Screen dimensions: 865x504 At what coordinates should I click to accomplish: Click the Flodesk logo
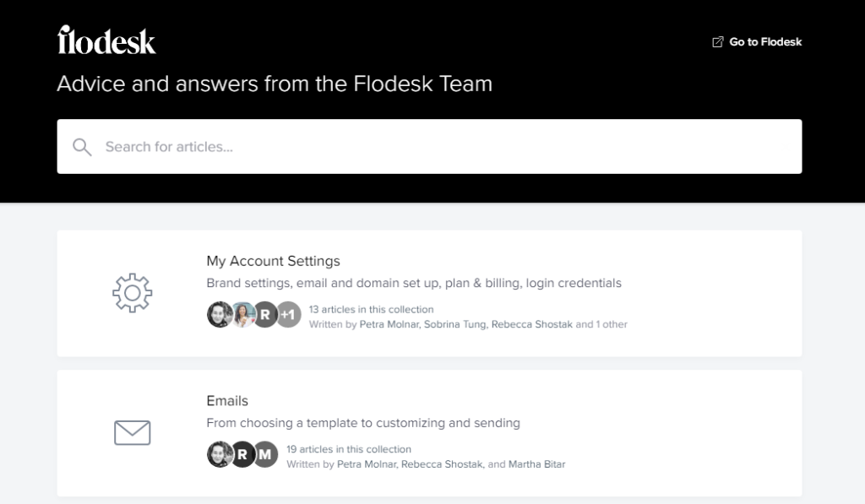[x=106, y=41]
